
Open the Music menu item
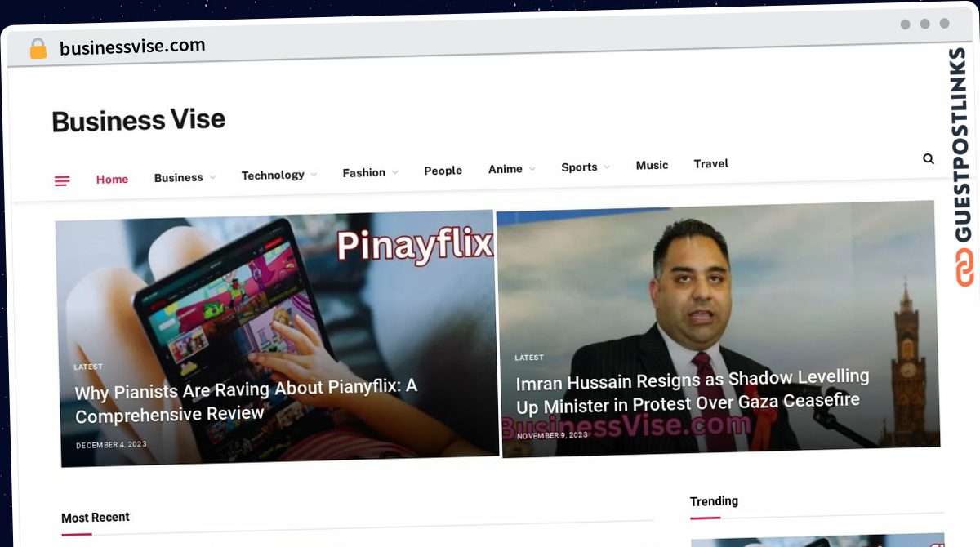point(652,165)
